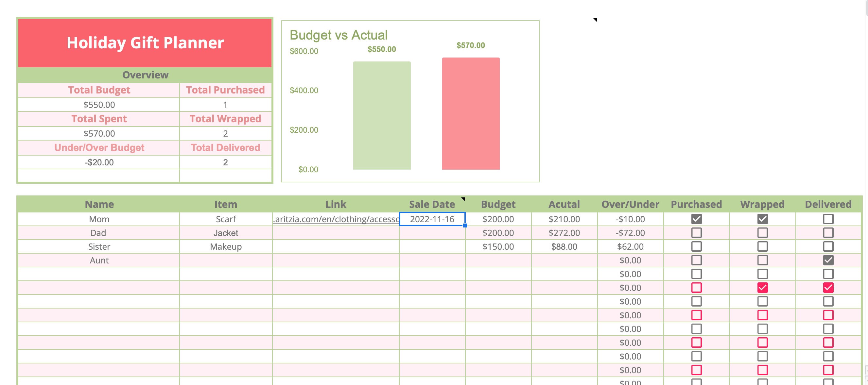Click the Holiday Gift Planner title banner
The height and width of the screenshot is (385, 868).
[145, 43]
